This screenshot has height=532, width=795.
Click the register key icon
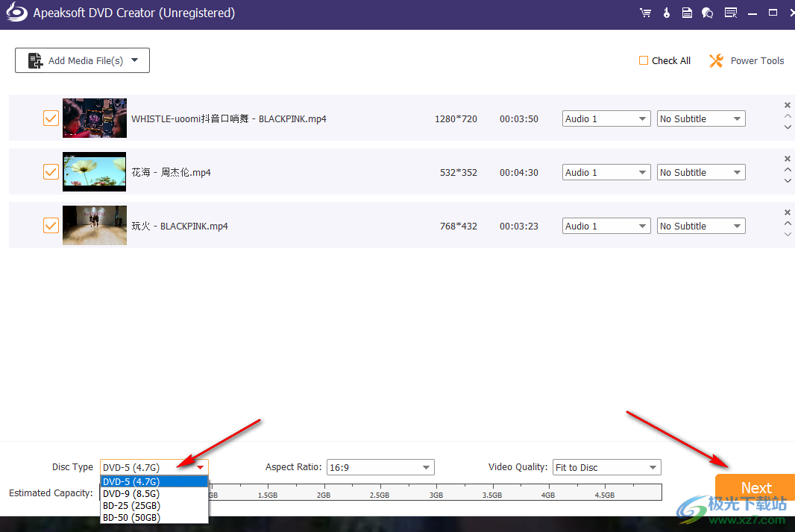(667, 13)
